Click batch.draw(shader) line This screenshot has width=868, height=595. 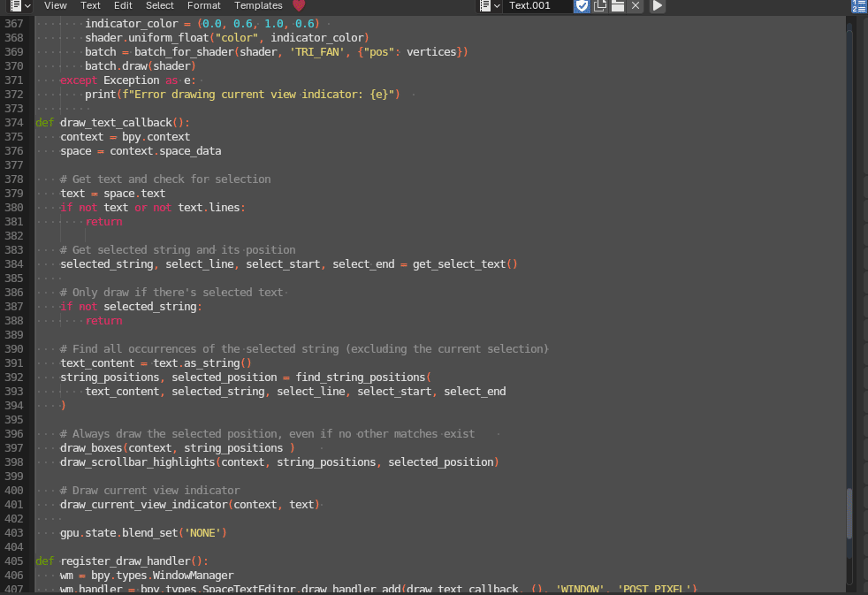(x=140, y=65)
